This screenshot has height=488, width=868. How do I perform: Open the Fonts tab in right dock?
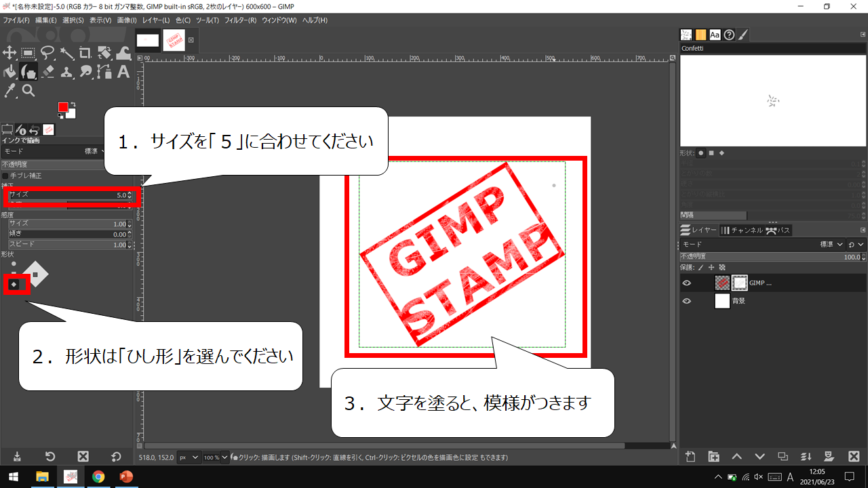[715, 35]
